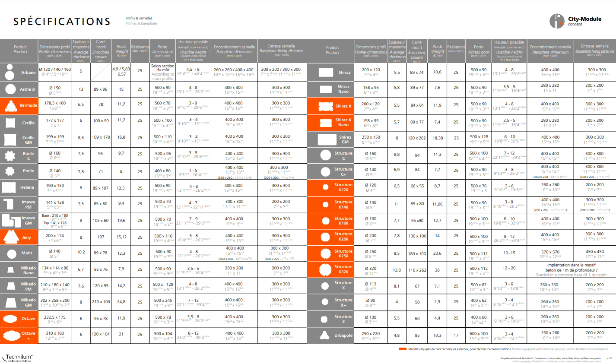Click the 'p 1/2' page number
This screenshot has width=616, height=364.
click(609, 358)
